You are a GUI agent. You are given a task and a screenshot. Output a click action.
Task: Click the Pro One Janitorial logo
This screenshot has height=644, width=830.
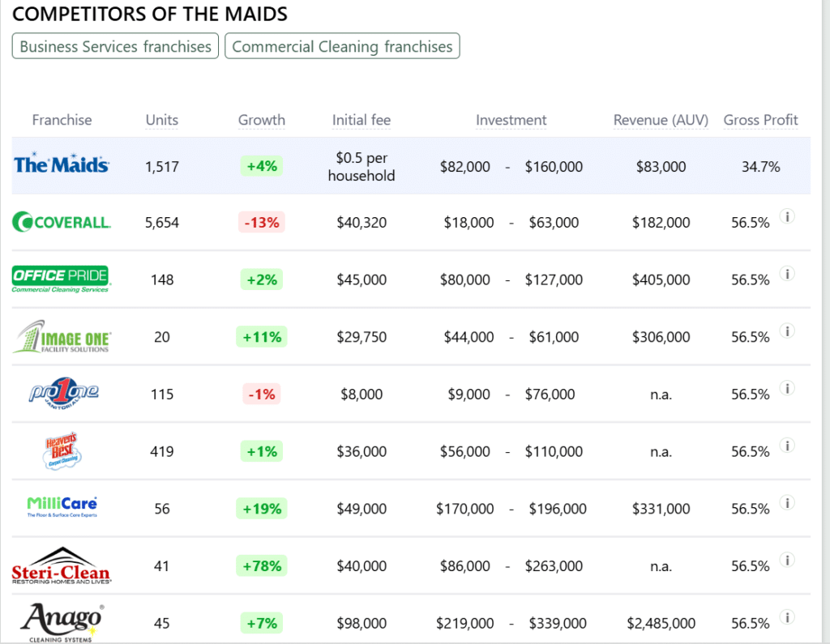[x=63, y=394]
